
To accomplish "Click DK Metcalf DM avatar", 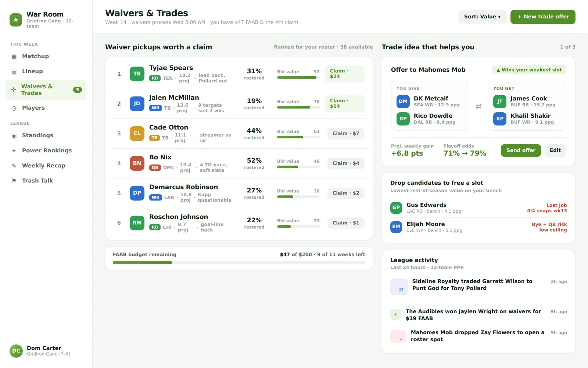I will coord(403,102).
